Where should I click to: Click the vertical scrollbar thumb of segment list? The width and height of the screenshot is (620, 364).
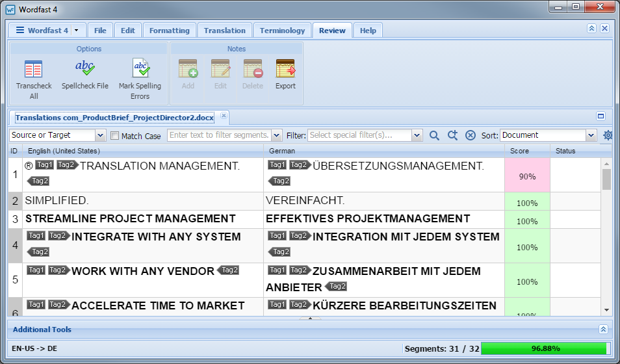coord(606,179)
